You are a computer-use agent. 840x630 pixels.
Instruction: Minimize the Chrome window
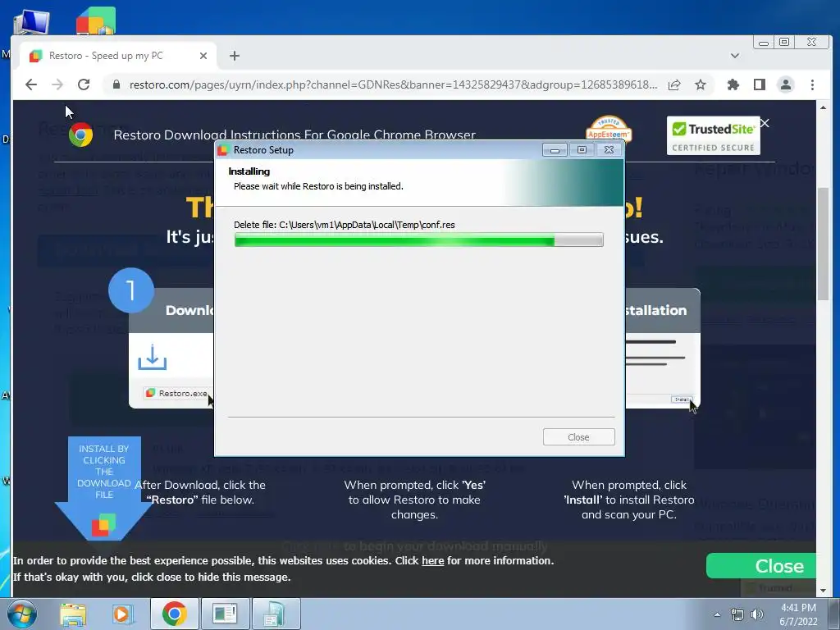(x=764, y=43)
